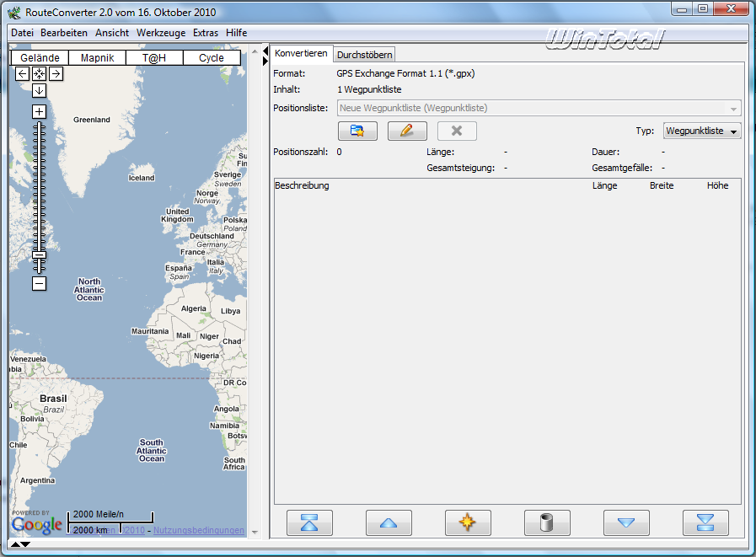Open the Typ dropdown showing Wegpunktliste
Screen dimensions: 756x557
701,131
